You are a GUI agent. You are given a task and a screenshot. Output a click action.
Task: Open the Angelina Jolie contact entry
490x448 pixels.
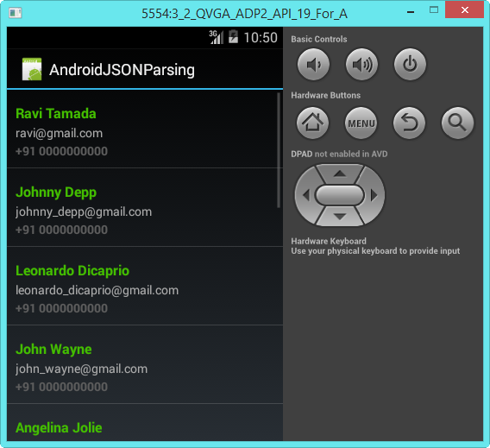click(x=145, y=422)
